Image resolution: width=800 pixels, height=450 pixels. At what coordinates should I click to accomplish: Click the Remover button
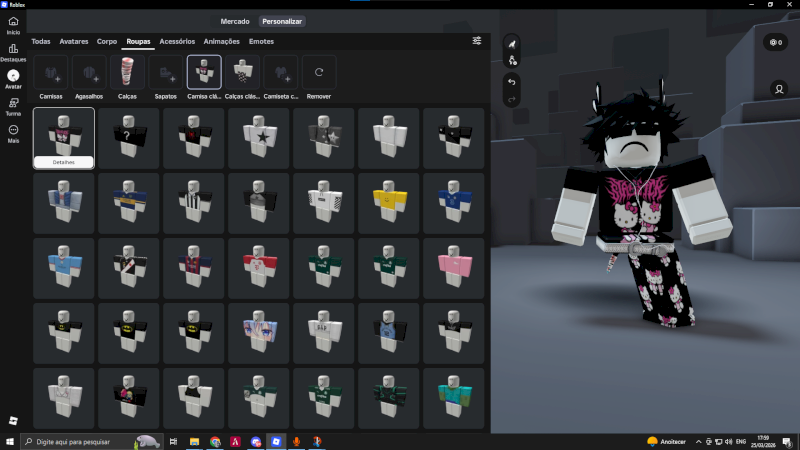click(319, 72)
